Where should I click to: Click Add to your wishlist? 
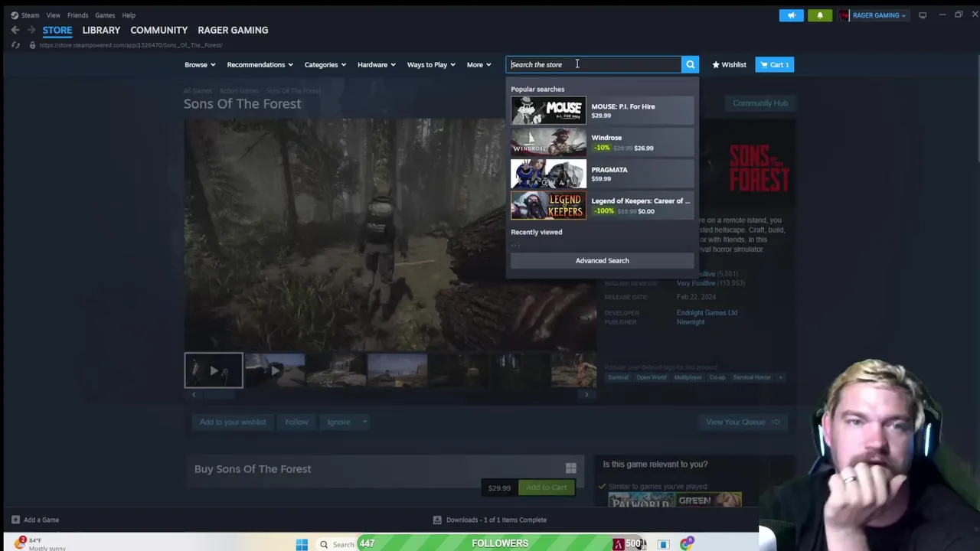pos(233,422)
